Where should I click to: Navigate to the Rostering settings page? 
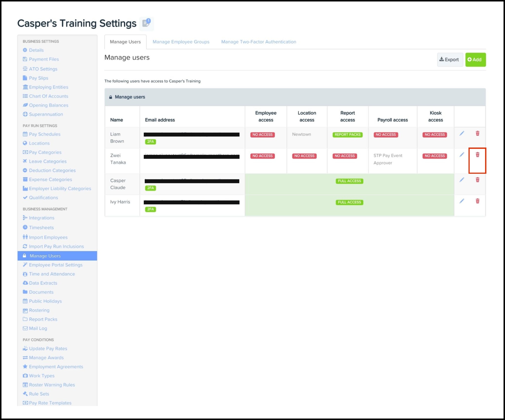[x=39, y=310]
